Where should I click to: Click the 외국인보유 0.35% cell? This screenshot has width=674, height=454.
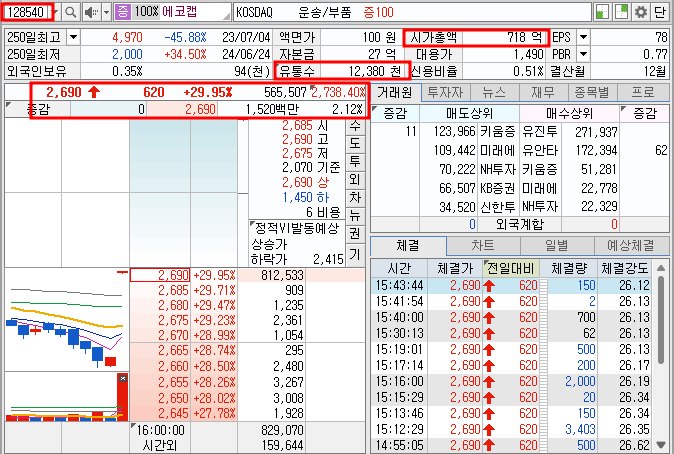[127, 71]
